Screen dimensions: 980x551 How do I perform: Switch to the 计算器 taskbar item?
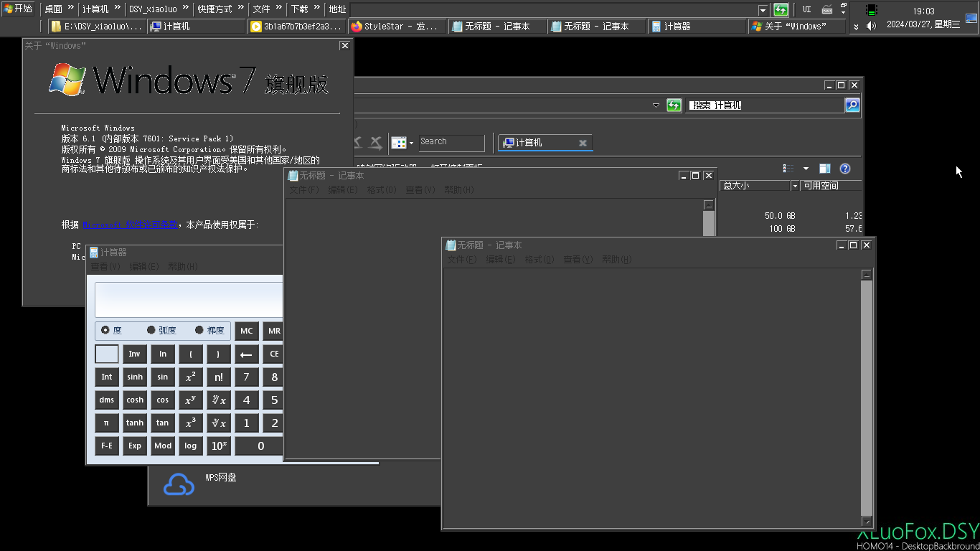coord(697,26)
